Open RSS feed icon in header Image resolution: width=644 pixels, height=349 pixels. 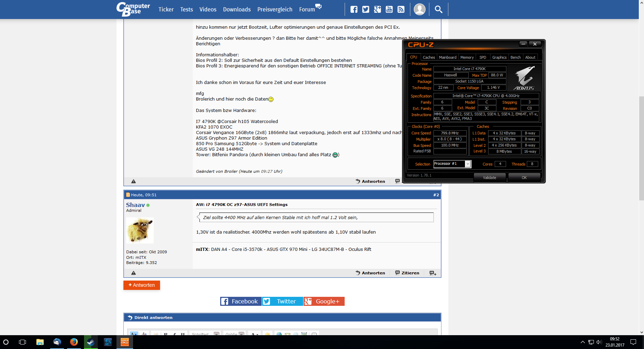[x=401, y=9]
